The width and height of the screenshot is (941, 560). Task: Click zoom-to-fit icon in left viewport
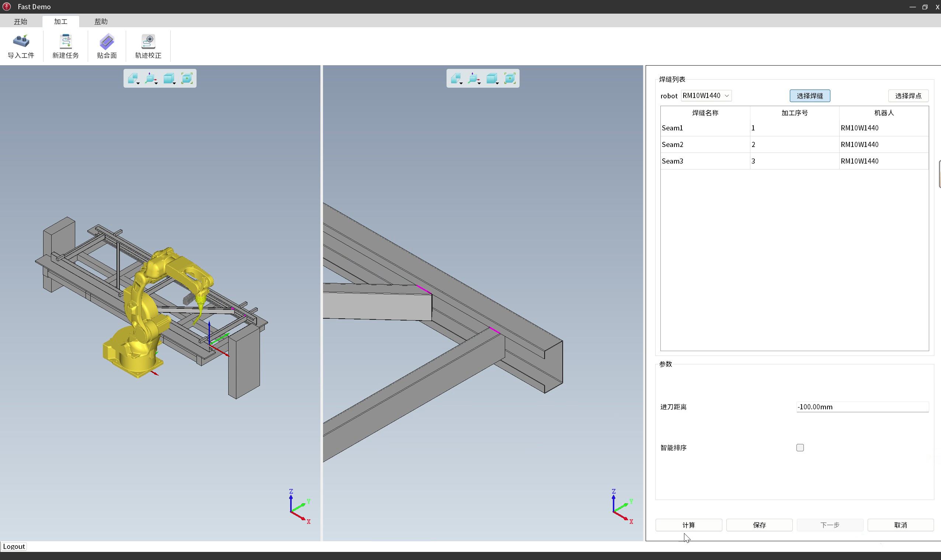pos(187,78)
